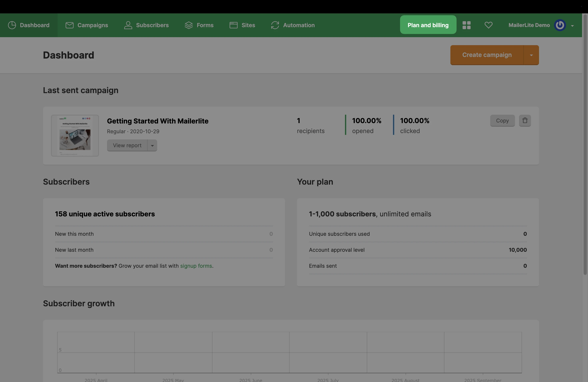Click the Automation refresh arrows icon
This screenshot has width=588, height=382.
coord(275,25)
